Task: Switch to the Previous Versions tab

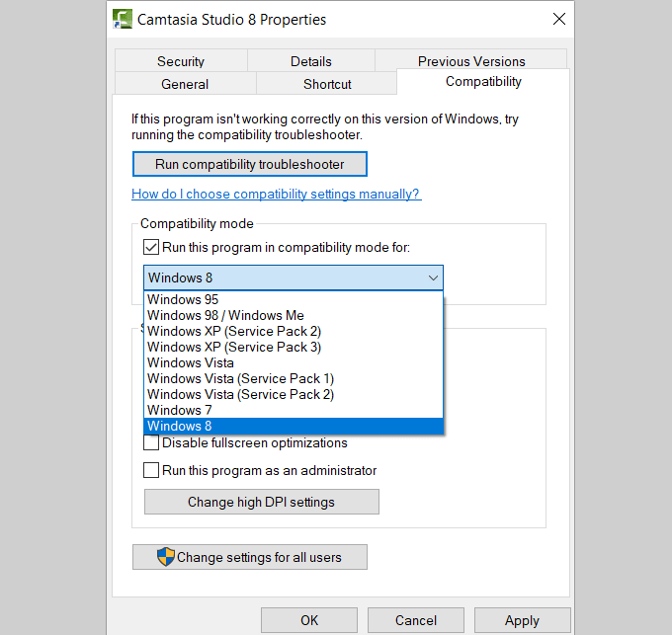Action: point(471,60)
